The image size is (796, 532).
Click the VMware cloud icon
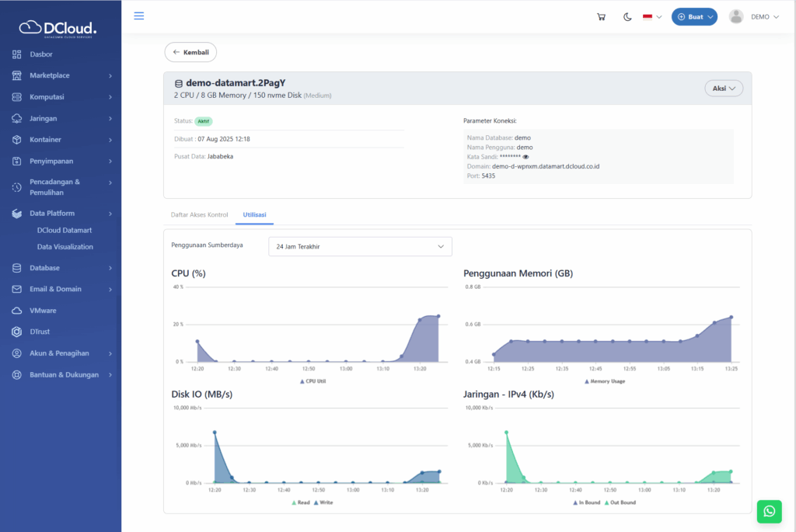16,311
